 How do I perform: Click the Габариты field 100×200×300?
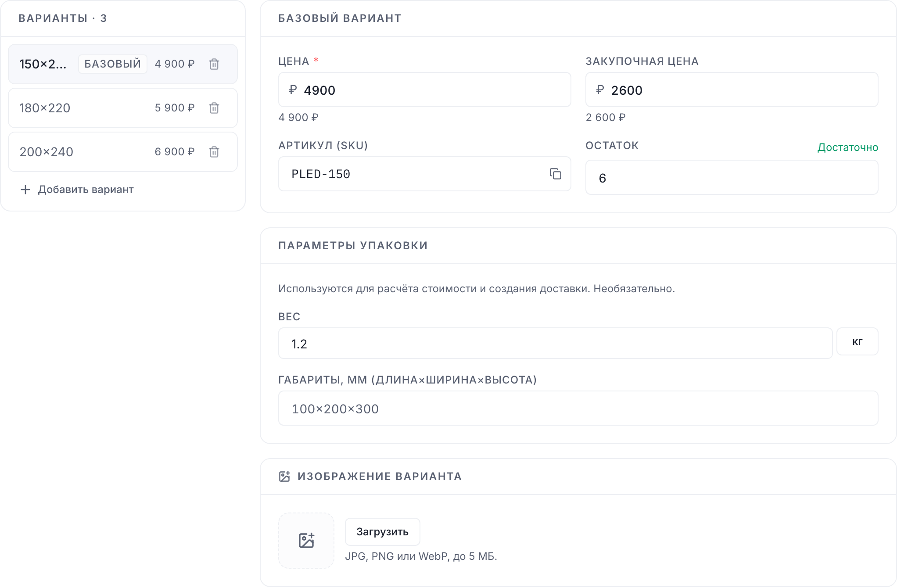point(578,408)
